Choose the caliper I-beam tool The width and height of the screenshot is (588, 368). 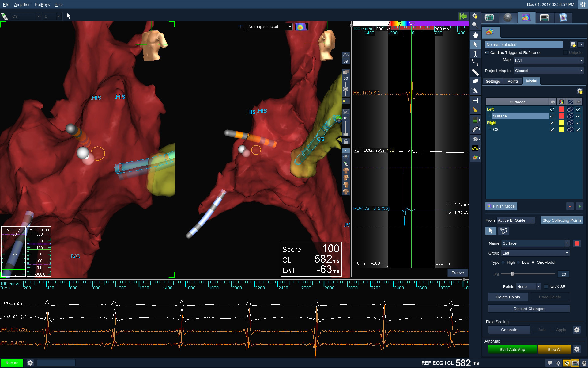coord(475,54)
